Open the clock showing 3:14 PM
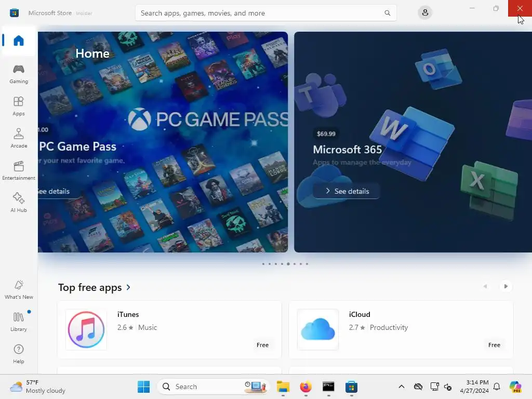 474,387
